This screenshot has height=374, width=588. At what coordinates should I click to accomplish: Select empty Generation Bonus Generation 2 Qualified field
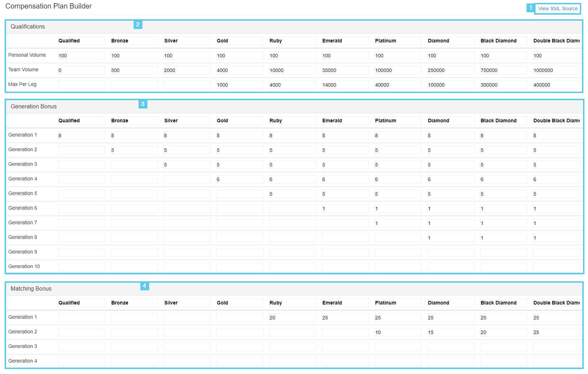tap(82, 150)
